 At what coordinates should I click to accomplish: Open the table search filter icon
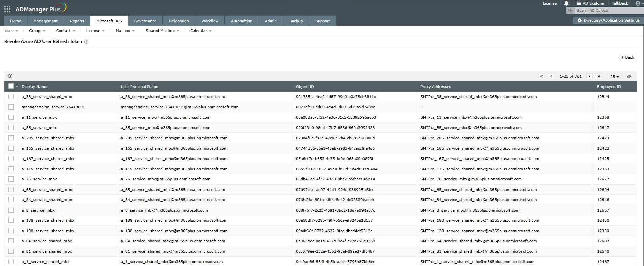(x=10, y=76)
